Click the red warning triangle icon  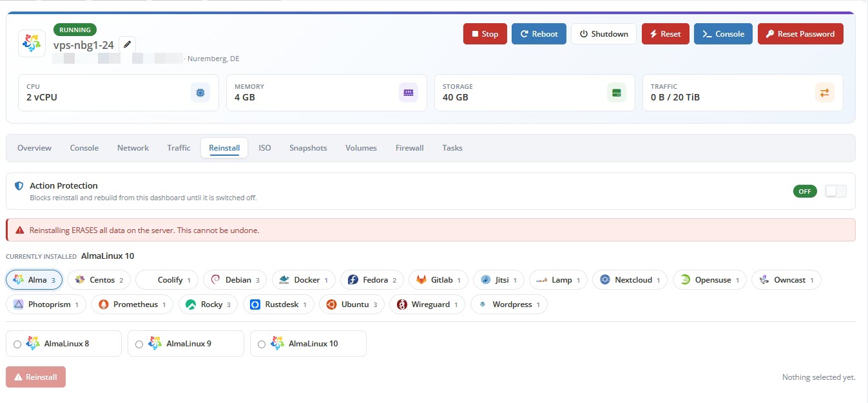click(21, 230)
